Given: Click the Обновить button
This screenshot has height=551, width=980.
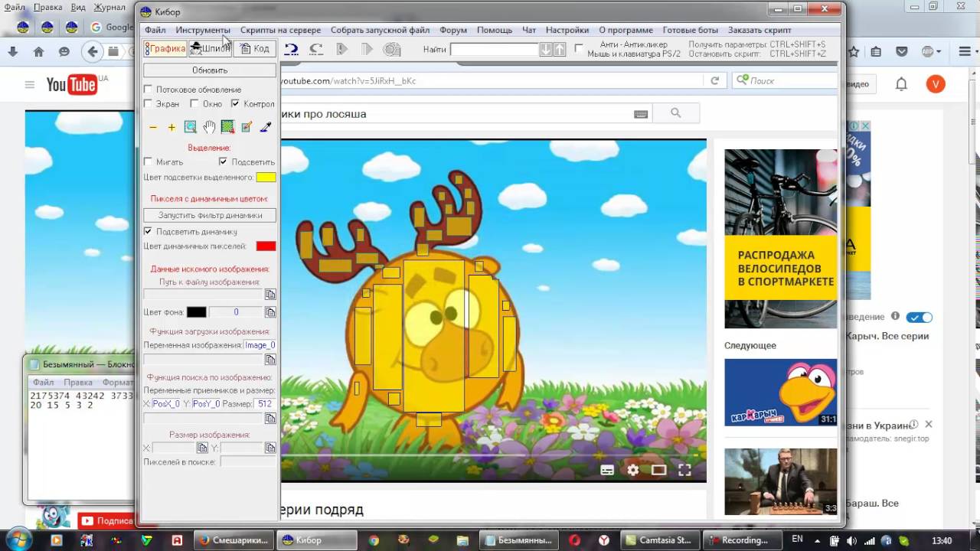Looking at the screenshot, I should pos(210,70).
